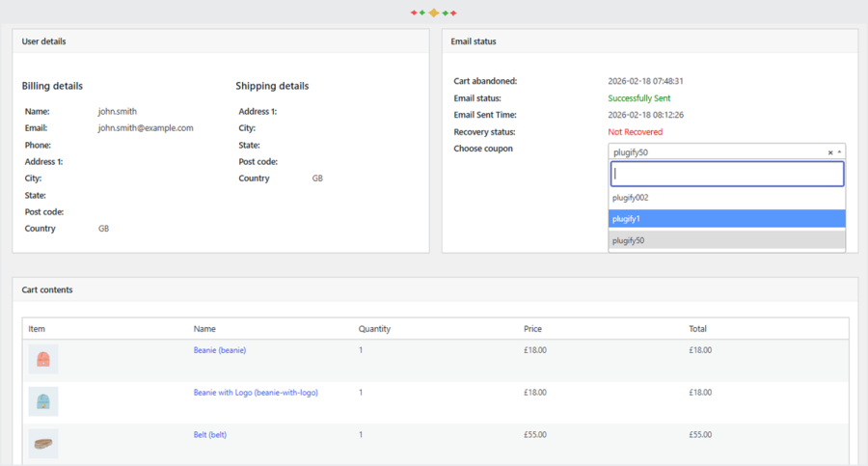868x466 pixels.
Task: Click the Quantity column header
Action: [374, 329]
